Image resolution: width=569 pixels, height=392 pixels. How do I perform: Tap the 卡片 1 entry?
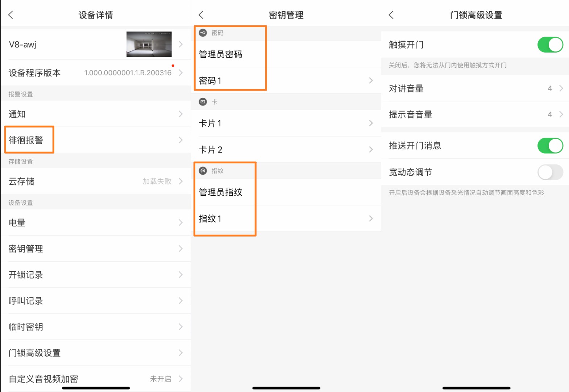point(286,124)
